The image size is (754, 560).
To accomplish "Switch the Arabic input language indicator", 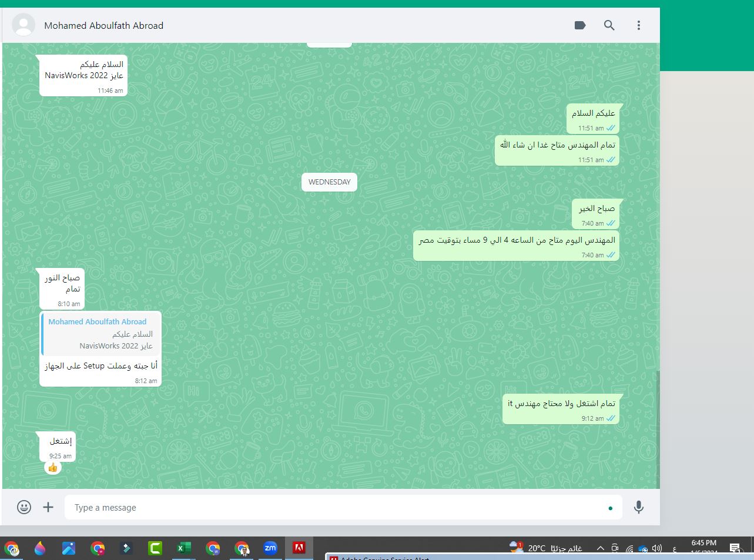I will pyautogui.click(x=674, y=549).
